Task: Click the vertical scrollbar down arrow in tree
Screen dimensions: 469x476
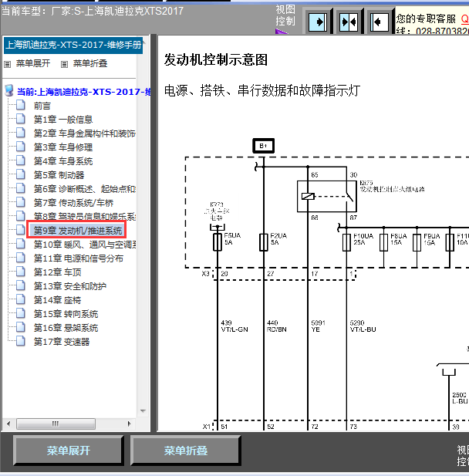Action: pyautogui.click(x=143, y=411)
